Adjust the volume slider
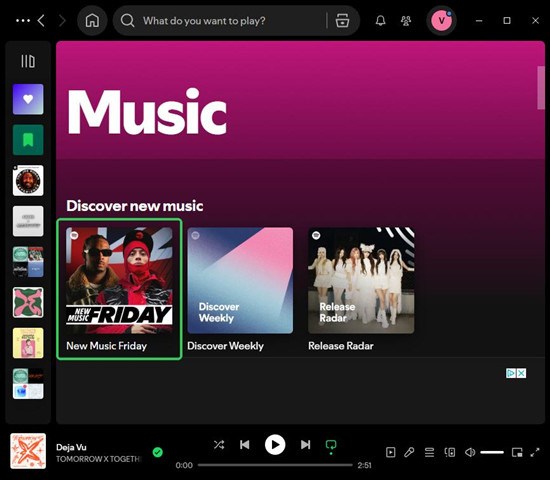This screenshot has height=480, width=550. coord(492,452)
